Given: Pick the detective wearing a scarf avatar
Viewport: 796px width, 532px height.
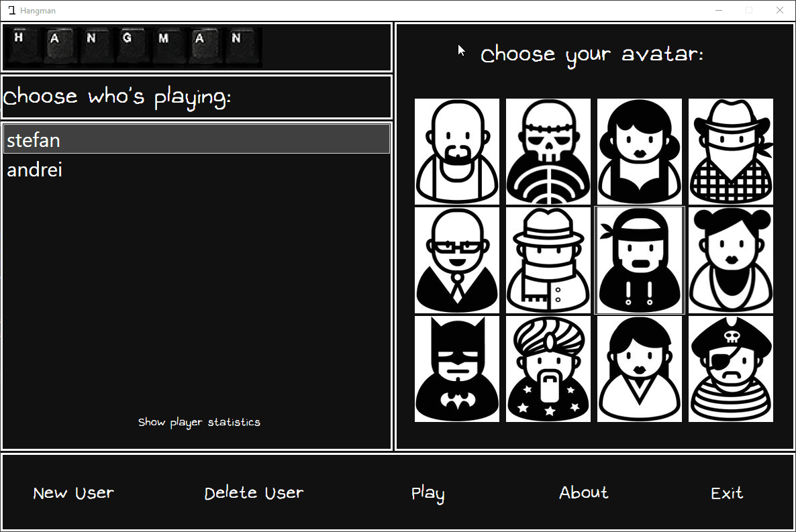Looking at the screenshot, I should click(548, 260).
